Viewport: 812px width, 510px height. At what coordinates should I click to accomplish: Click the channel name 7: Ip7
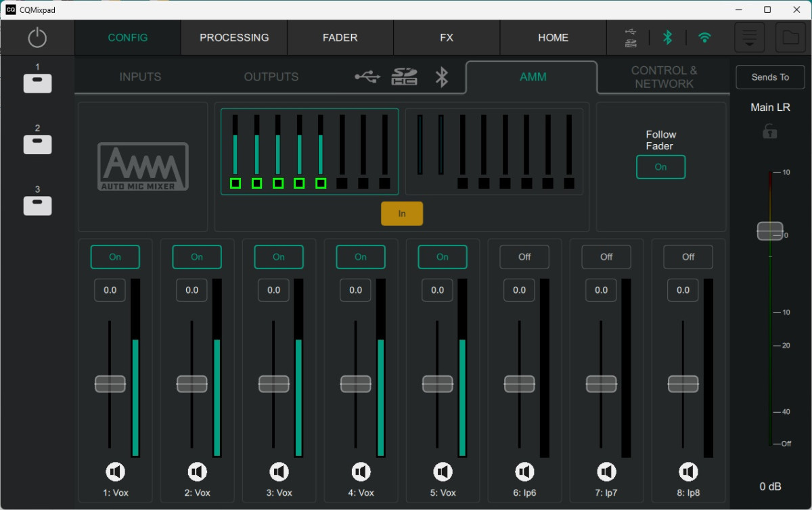click(x=606, y=493)
